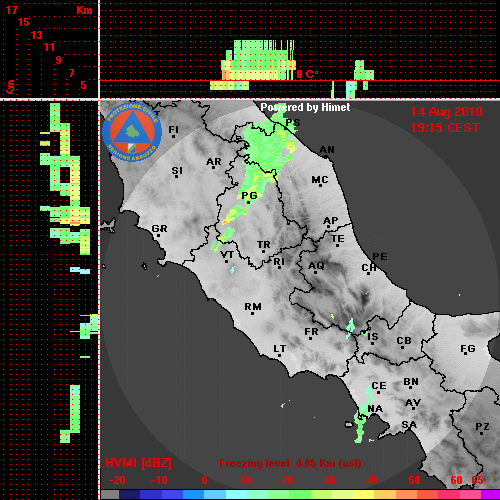Click the '17' altitude scale label
The height and width of the screenshot is (500, 500).
[12, 10]
